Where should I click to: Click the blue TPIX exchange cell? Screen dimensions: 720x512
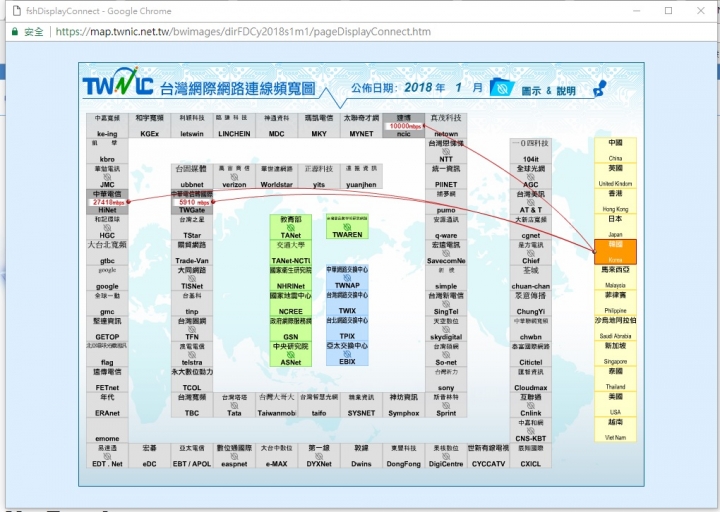coord(347,328)
